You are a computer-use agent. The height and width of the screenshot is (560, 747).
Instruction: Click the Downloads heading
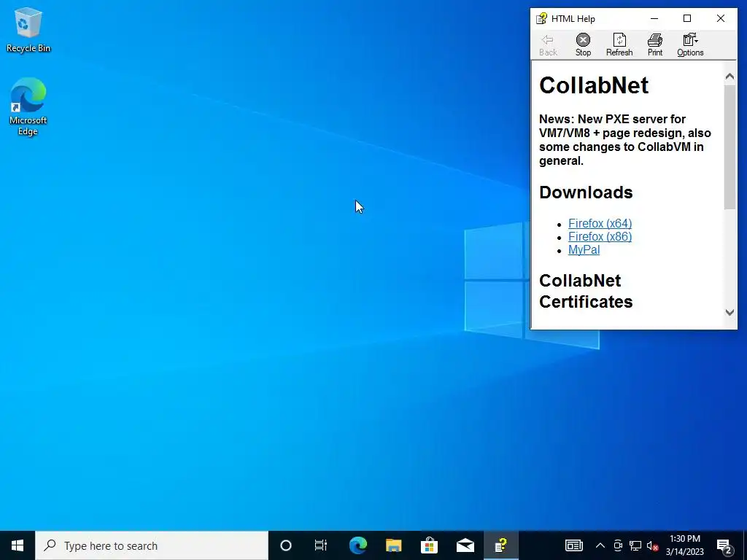586,192
